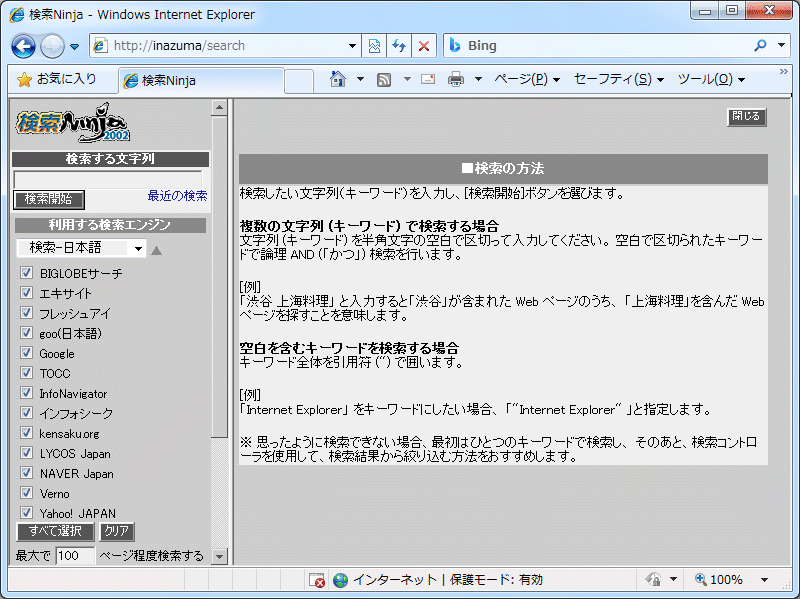Click the search keyword input field
800x599 pixels.
107,179
